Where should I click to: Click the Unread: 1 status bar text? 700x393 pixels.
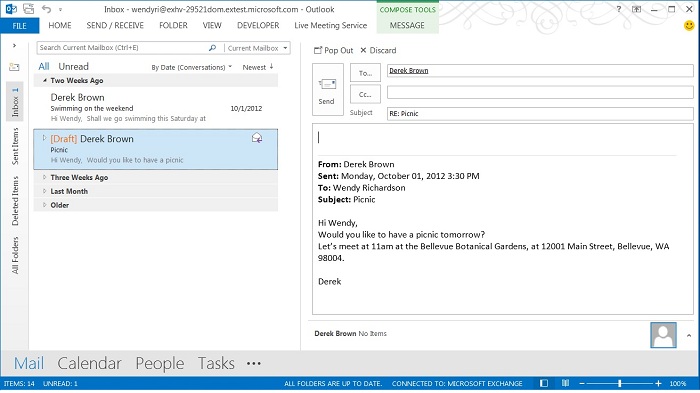[60, 384]
